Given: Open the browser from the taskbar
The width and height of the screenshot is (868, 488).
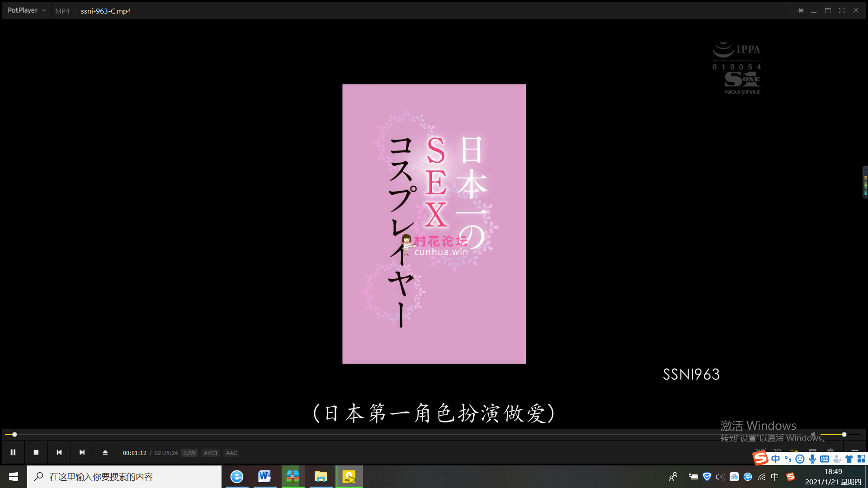Looking at the screenshot, I should click(237, 477).
